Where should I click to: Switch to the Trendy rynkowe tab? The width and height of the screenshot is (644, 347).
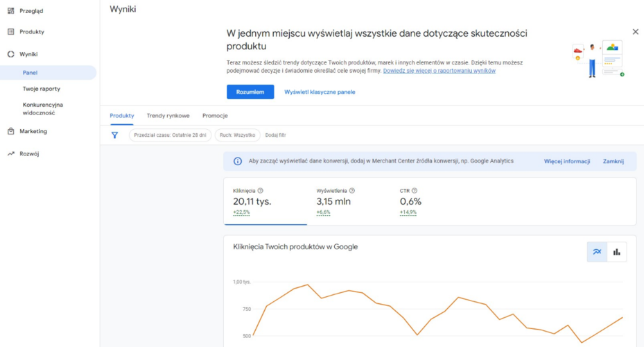168,116
